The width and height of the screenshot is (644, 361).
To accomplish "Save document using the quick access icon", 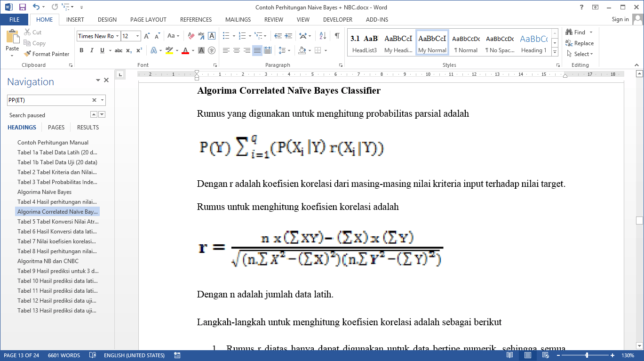I will pos(22,7).
